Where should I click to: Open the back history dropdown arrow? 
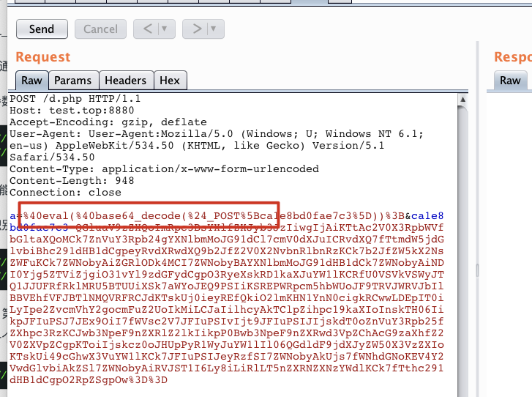[165, 29]
